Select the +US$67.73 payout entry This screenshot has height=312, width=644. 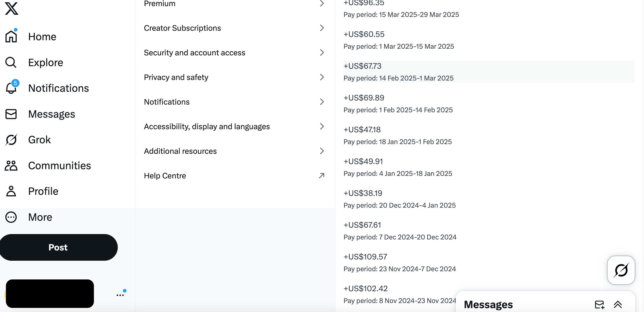[x=489, y=72]
